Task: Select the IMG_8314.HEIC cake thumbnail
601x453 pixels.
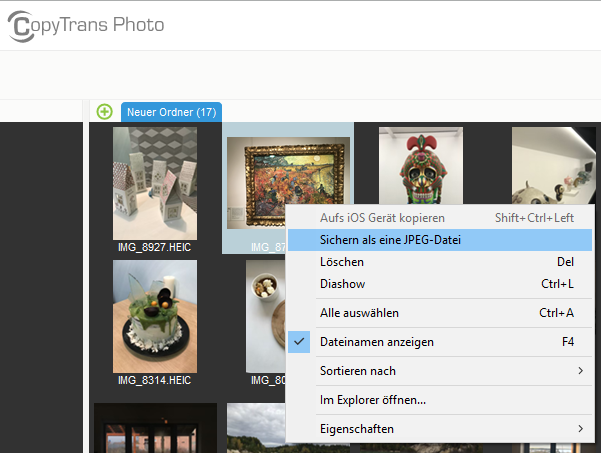Action: [155, 317]
